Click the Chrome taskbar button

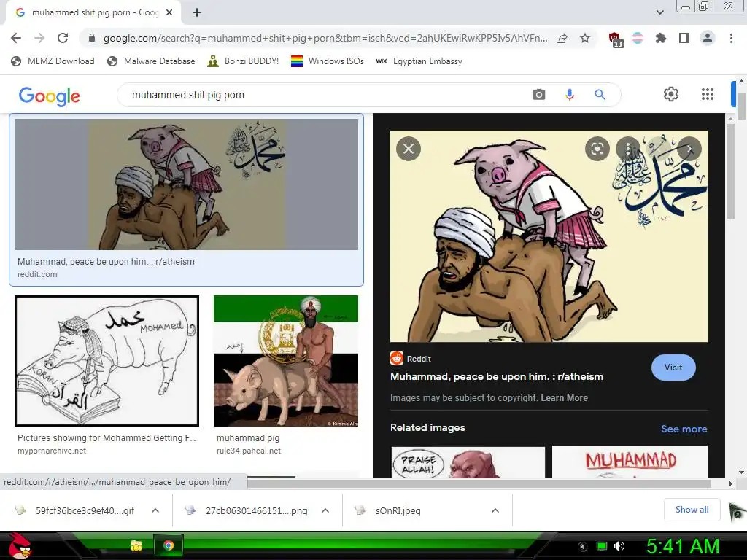(x=169, y=545)
